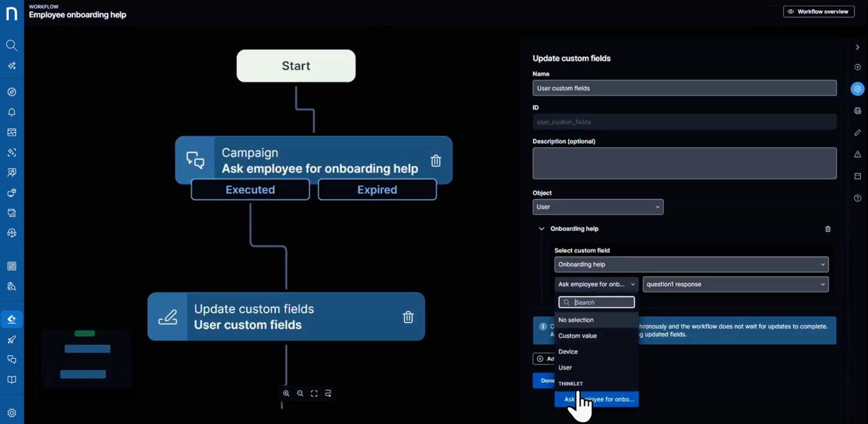This screenshot has width=868, height=424.
Task: Select Device in the dropdown list
Action: click(x=568, y=352)
